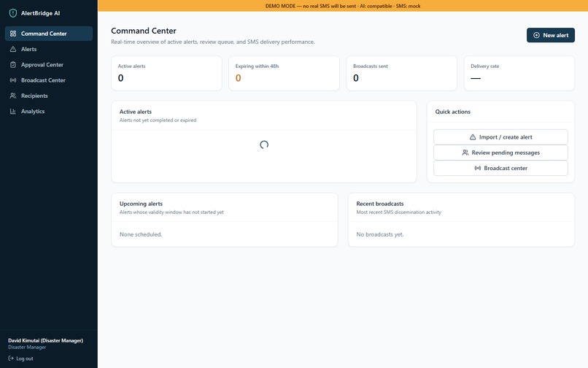The height and width of the screenshot is (368, 588).
Task: Click the Log out arrow icon
Action: click(11, 359)
